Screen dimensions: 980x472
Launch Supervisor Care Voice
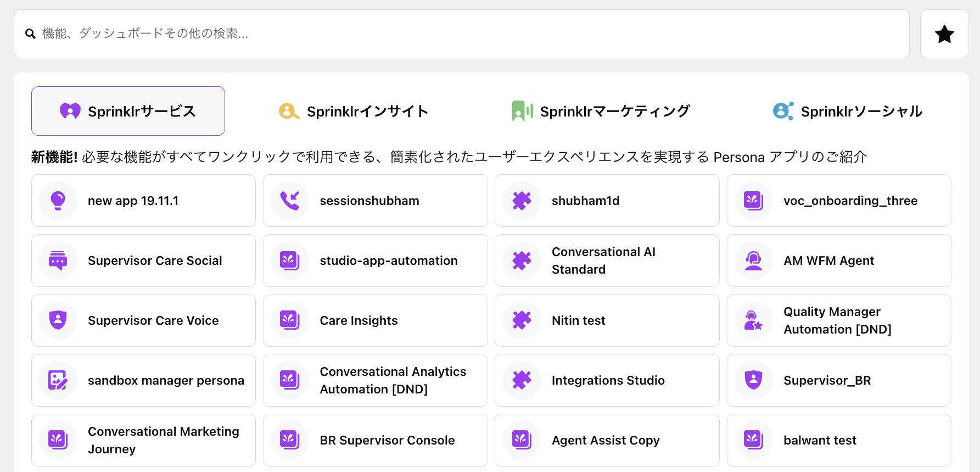pos(143,320)
